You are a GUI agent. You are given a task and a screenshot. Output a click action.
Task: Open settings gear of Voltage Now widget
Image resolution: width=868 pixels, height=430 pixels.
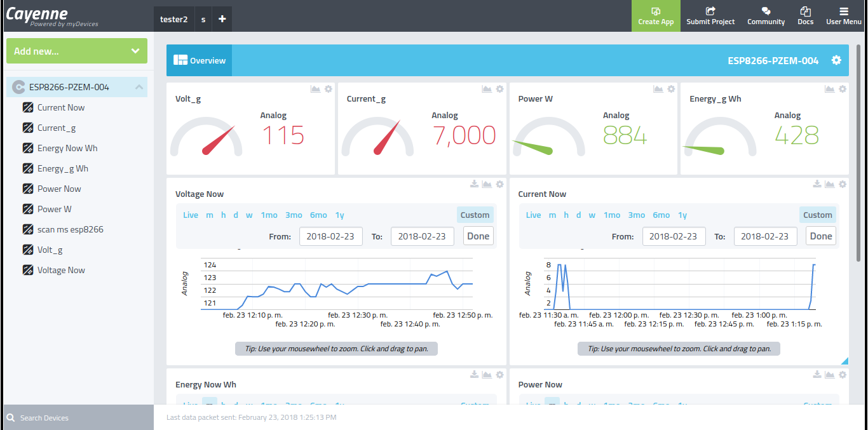tap(500, 184)
